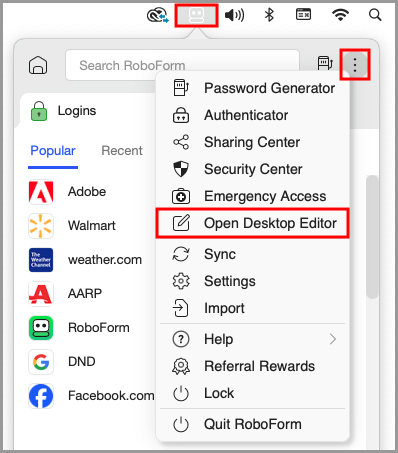Click the circular arrows Sync icon
This screenshot has width=398, height=453.
[x=181, y=254]
